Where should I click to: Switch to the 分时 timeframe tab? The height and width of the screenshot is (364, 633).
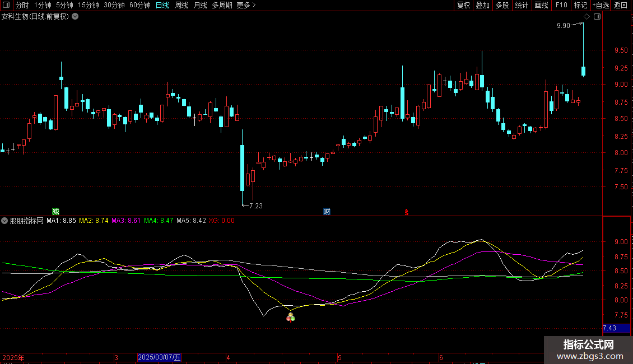pyautogui.click(x=22, y=5)
